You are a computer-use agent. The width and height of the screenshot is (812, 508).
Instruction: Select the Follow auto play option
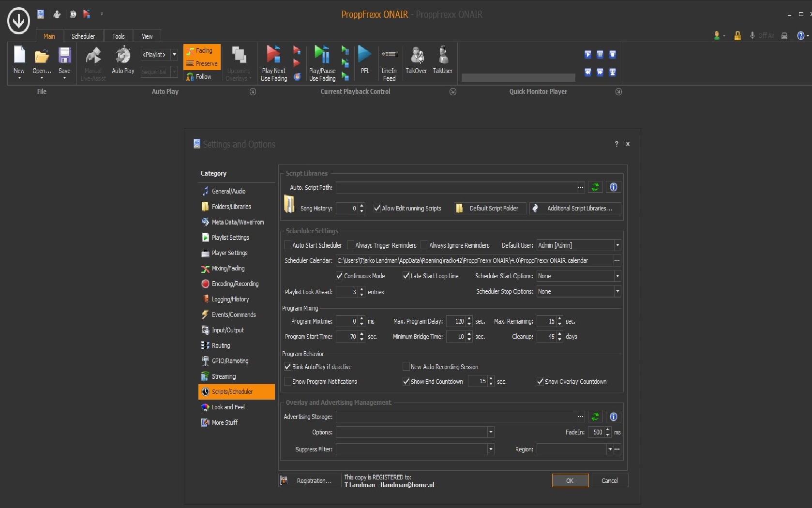[199, 76]
